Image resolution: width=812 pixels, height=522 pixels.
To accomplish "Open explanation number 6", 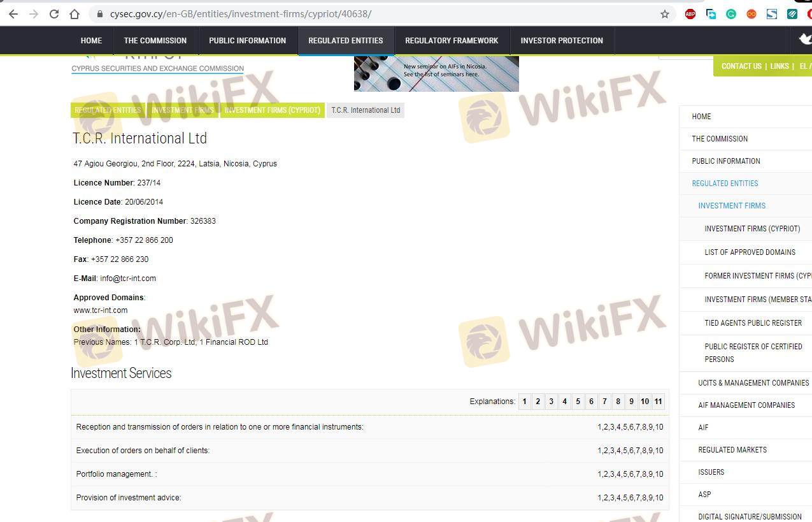I will pyautogui.click(x=592, y=402).
